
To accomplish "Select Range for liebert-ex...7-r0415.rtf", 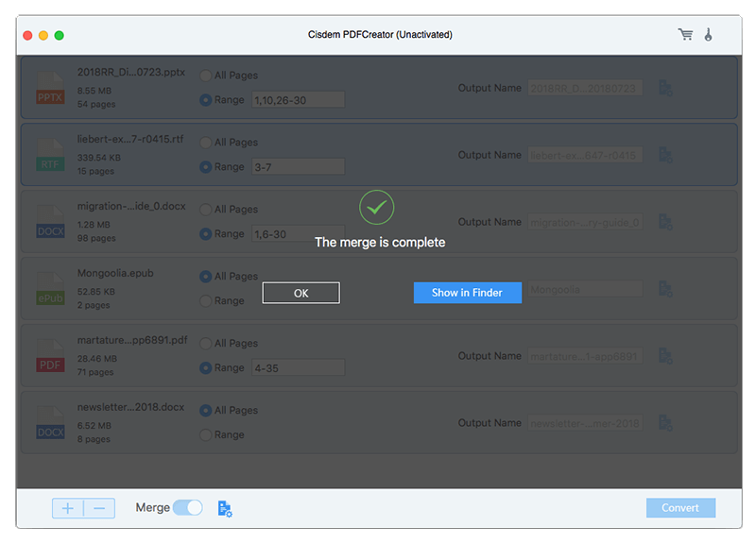I will (205, 167).
